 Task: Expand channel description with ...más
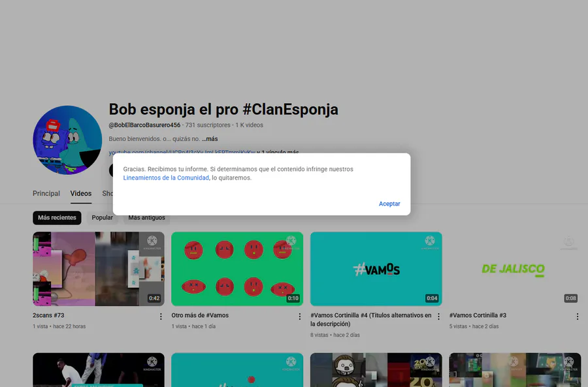point(210,139)
